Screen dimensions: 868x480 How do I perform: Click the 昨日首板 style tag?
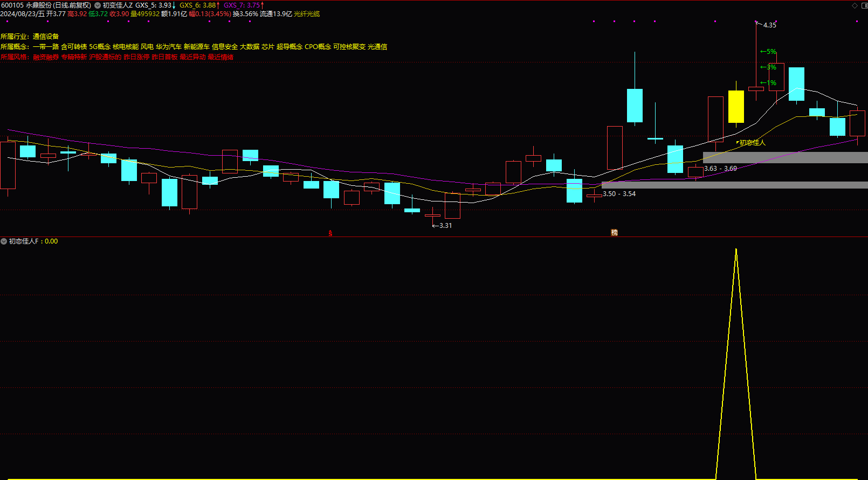tap(164, 57)
